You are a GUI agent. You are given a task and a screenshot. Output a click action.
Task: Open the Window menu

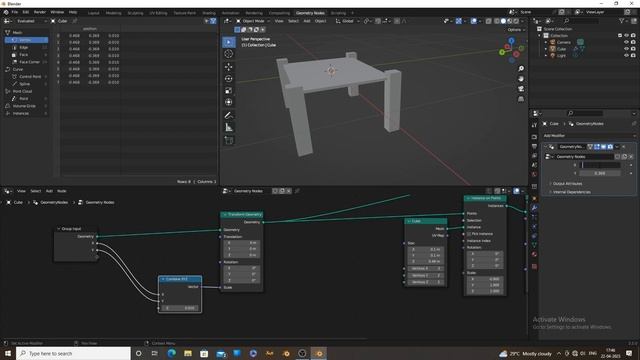pyautogui.click(x=57, y=12)
